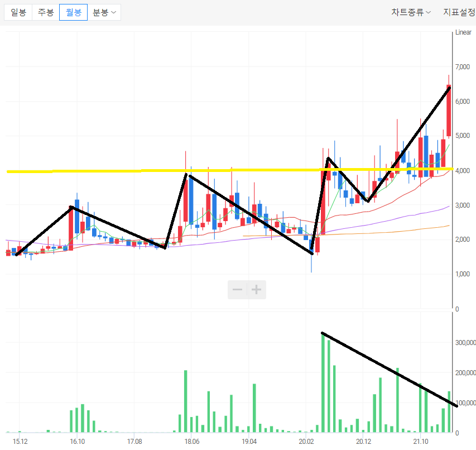This screenshot has width=476, height=450.
Task: Click the 7,000 price axis label
Action: click(463, 67)
